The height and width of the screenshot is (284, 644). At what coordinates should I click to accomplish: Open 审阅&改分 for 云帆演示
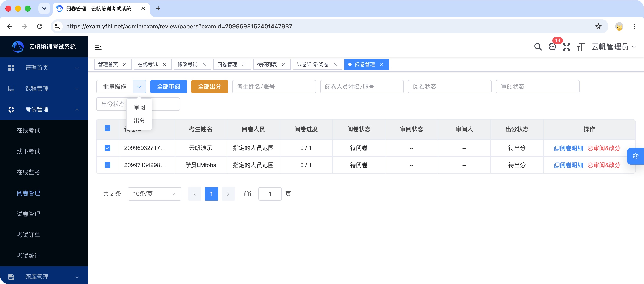pyautogui.click(x=604, y=148)
